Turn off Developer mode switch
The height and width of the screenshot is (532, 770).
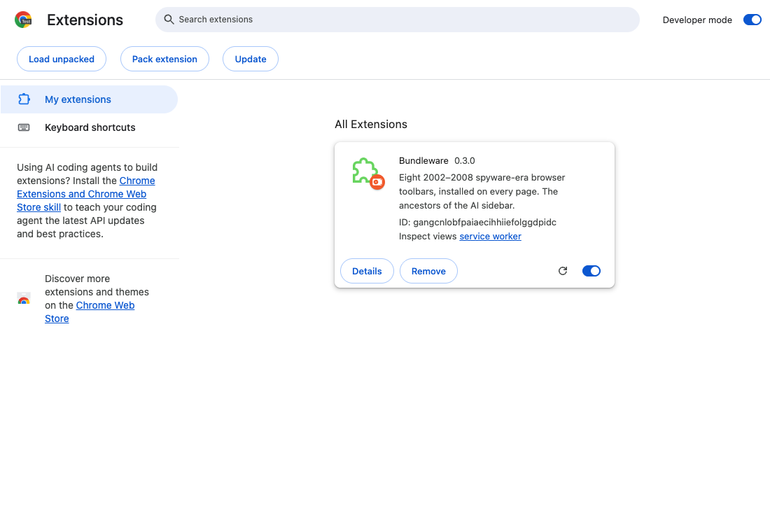click(752, 20)
